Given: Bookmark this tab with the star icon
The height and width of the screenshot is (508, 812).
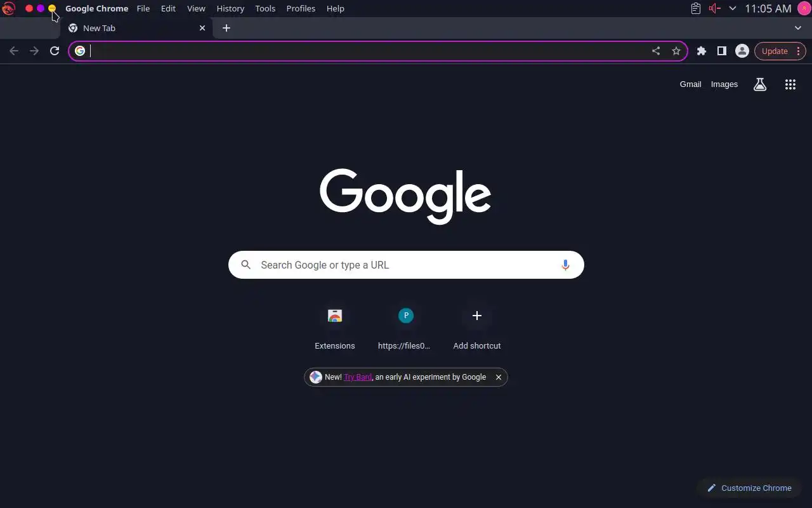Looking at the screenshot, I should [x=676, y=51].
